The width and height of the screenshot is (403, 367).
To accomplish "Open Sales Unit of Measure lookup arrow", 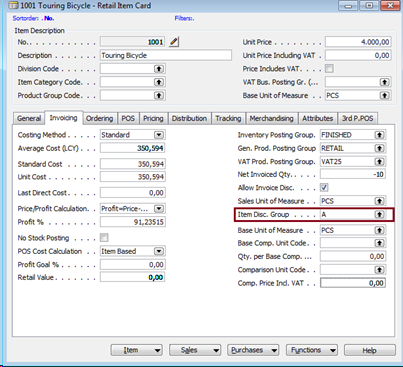I will (379, 201).
